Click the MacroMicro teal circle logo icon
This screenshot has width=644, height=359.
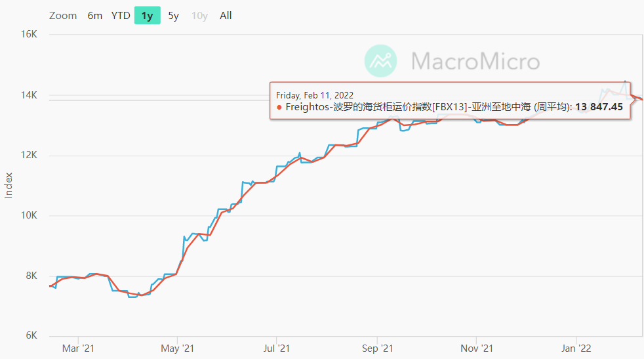click(381, 62)
